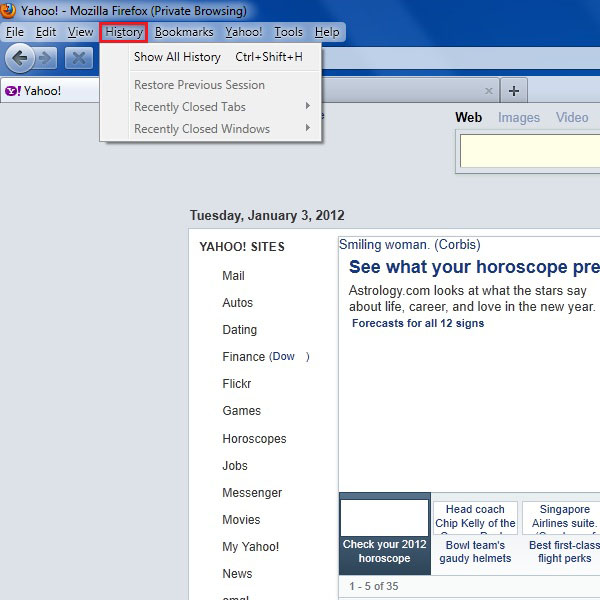
Task: Select Bowl team's gaudy helmets story
Action: [475, 551]
